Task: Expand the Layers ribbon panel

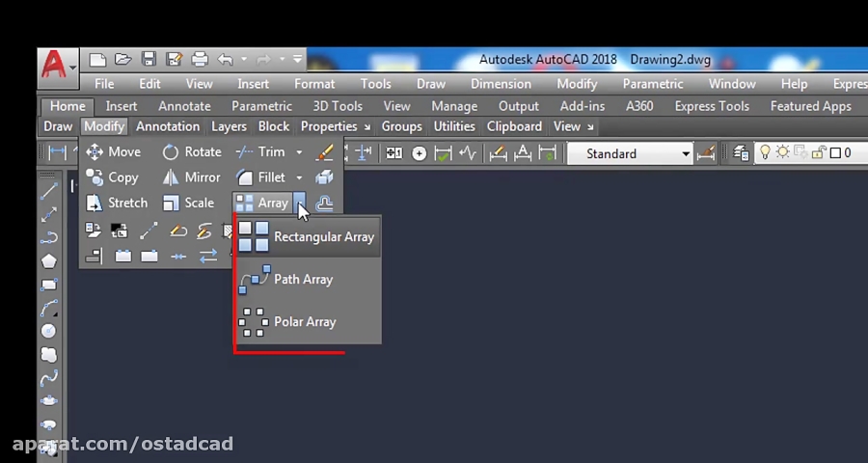Action: (x=229, y=126)
